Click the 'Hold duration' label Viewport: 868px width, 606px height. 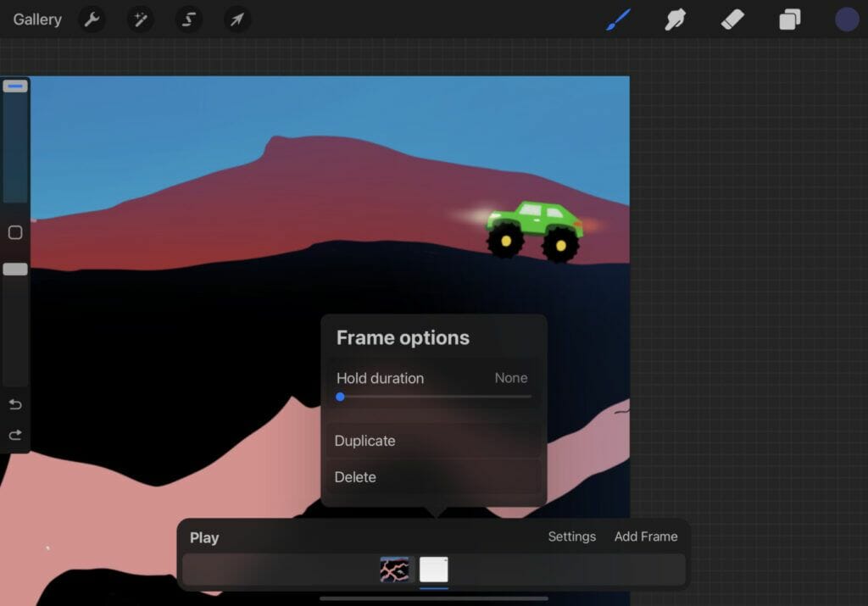pos(381,378)
